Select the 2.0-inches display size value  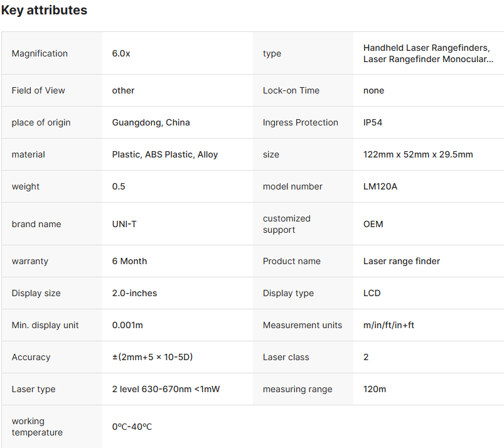point(134,293)
